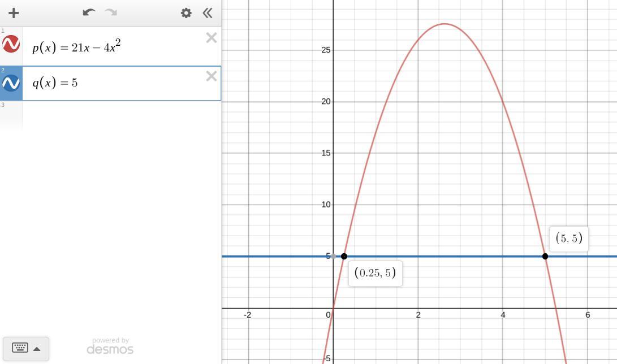The height and width of the screenshot is (364, 617).
Task: Select the p(x) expression field
Action: point(122,47)
